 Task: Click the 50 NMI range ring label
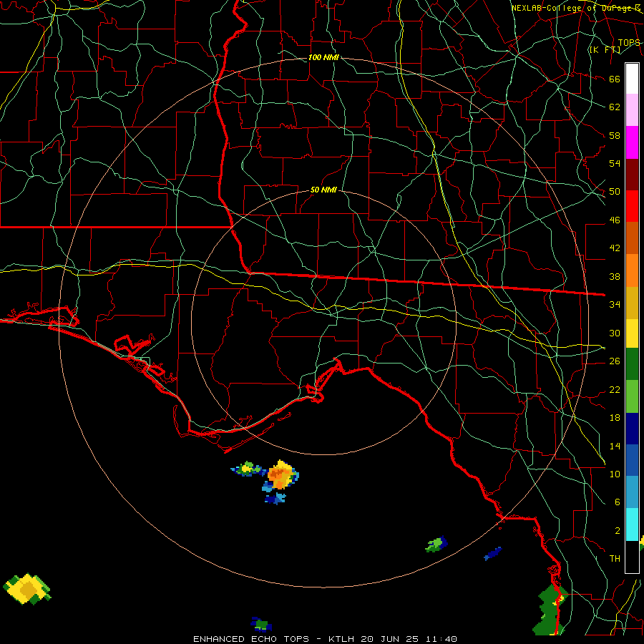click(323, 190)
